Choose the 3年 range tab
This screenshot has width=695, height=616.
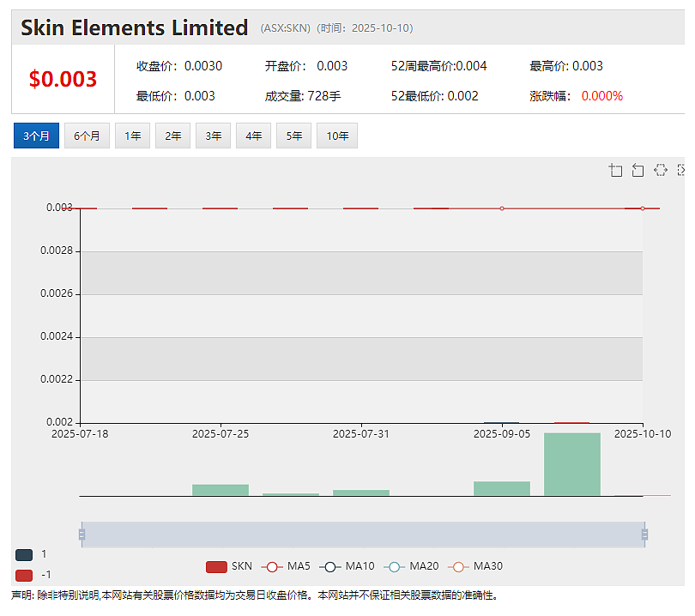pos(213,136)
